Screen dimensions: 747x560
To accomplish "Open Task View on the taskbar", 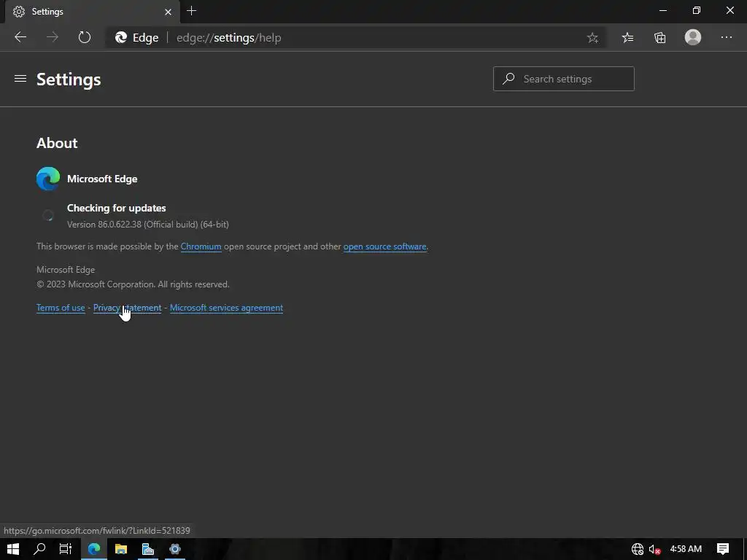I will 65,549.
